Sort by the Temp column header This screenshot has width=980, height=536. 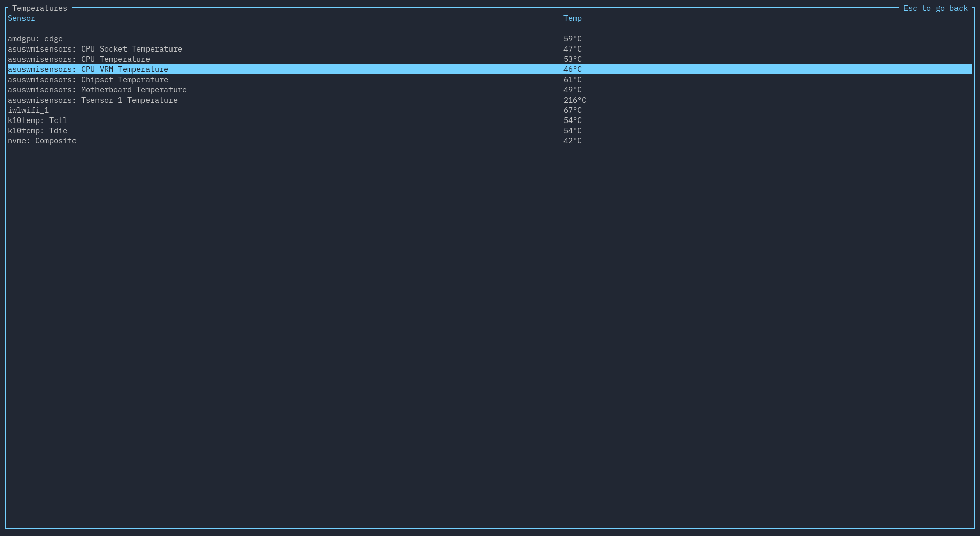point(572,18)
